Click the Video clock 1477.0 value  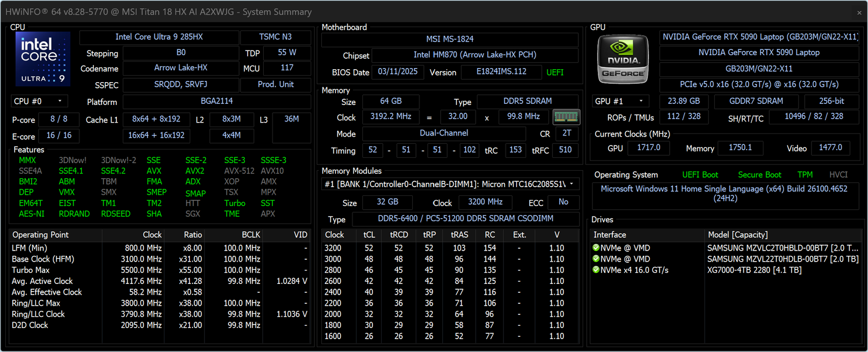point(830,148)
